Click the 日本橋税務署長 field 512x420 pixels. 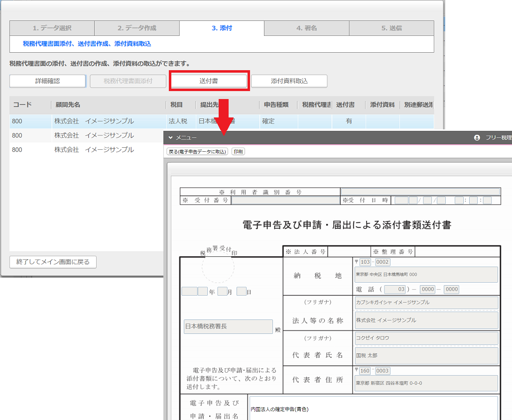[228, 326]
